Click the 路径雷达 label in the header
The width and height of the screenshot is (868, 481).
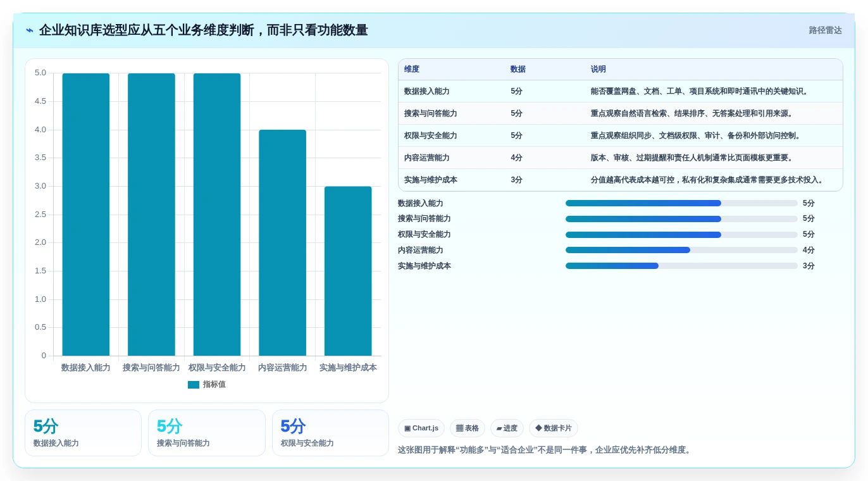click(825, 30)
